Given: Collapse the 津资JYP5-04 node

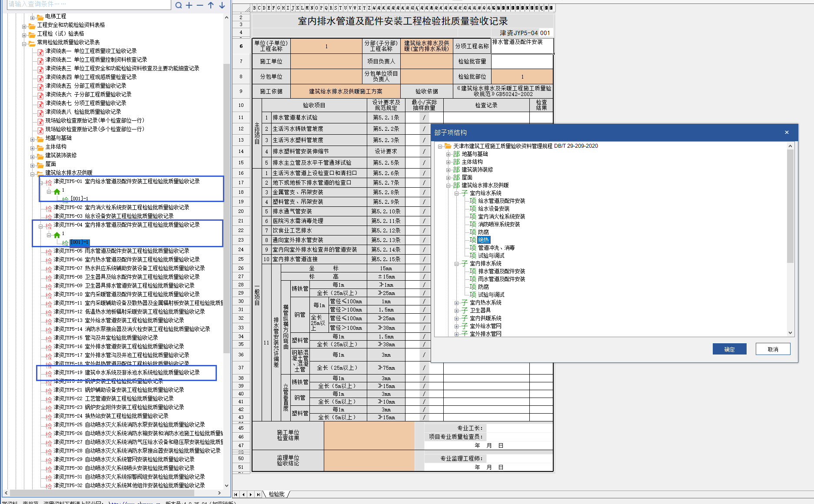Looking at the screenshot, I should coord(40,226).
